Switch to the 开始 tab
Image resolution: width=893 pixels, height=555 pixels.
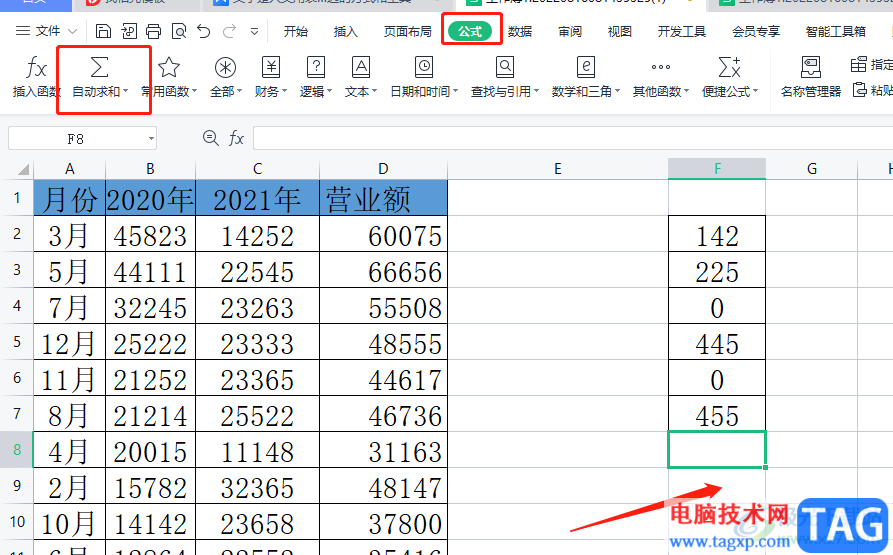pos(296,31)
